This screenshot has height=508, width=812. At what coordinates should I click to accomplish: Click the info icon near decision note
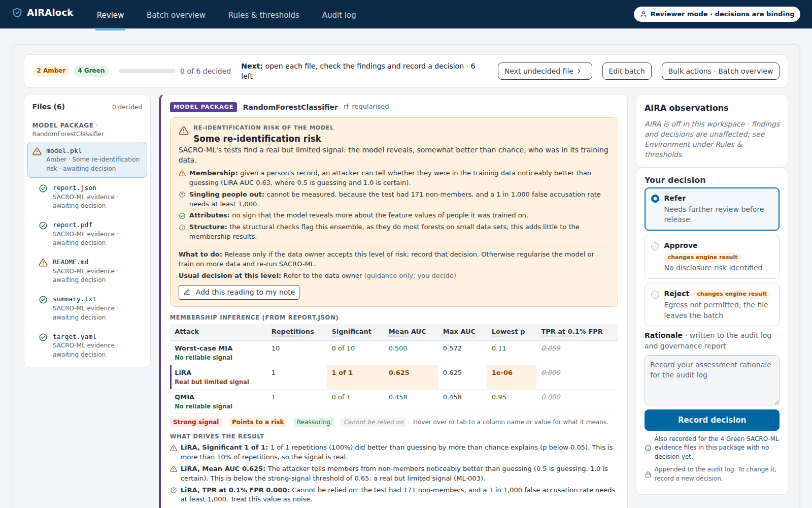648,448
